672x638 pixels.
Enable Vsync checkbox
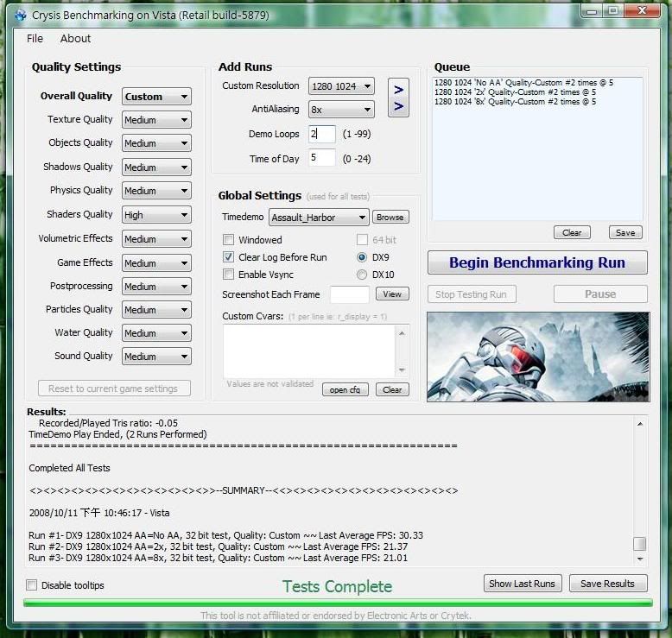tap(228, 275)
